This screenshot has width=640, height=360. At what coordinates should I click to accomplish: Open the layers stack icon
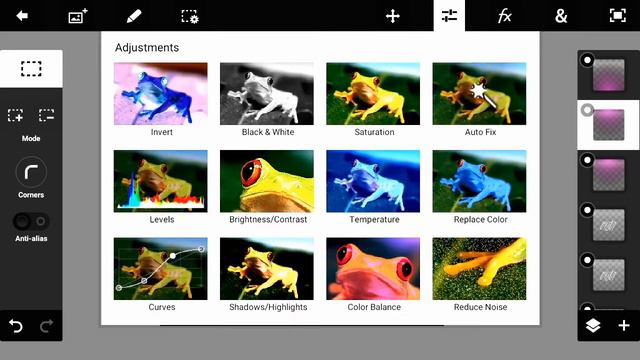pyautogui.click(x=593, y=325)
